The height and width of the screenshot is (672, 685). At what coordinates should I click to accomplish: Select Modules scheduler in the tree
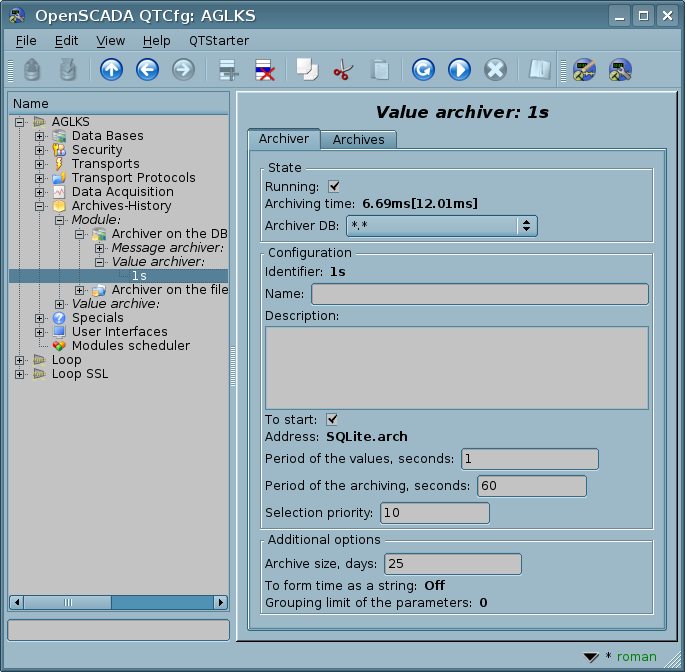tap(130, 346)
